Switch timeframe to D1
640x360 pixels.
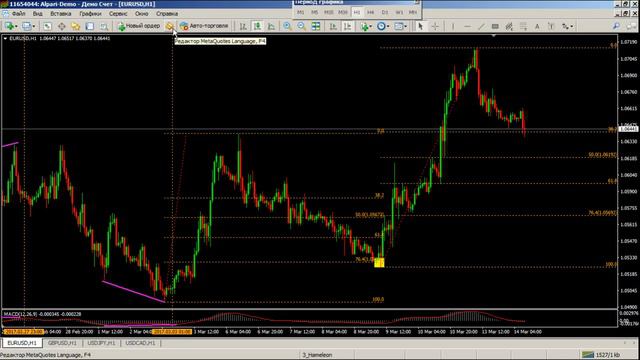385,13
